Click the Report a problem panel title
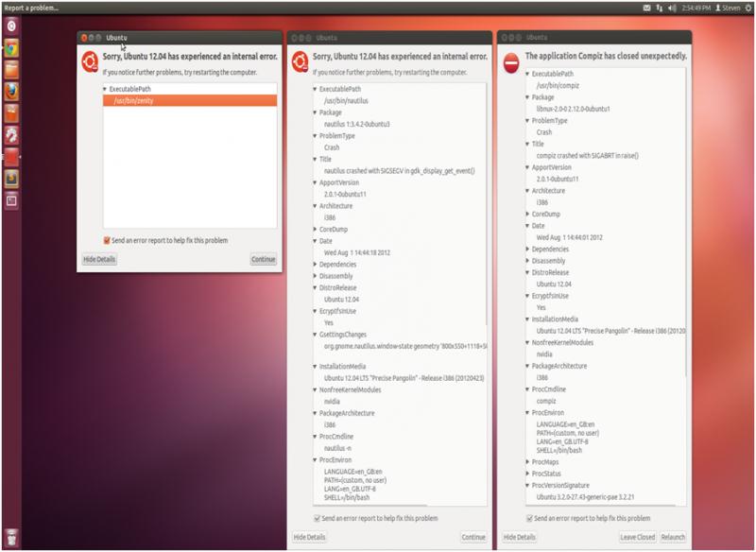 [x=31, y=8]
